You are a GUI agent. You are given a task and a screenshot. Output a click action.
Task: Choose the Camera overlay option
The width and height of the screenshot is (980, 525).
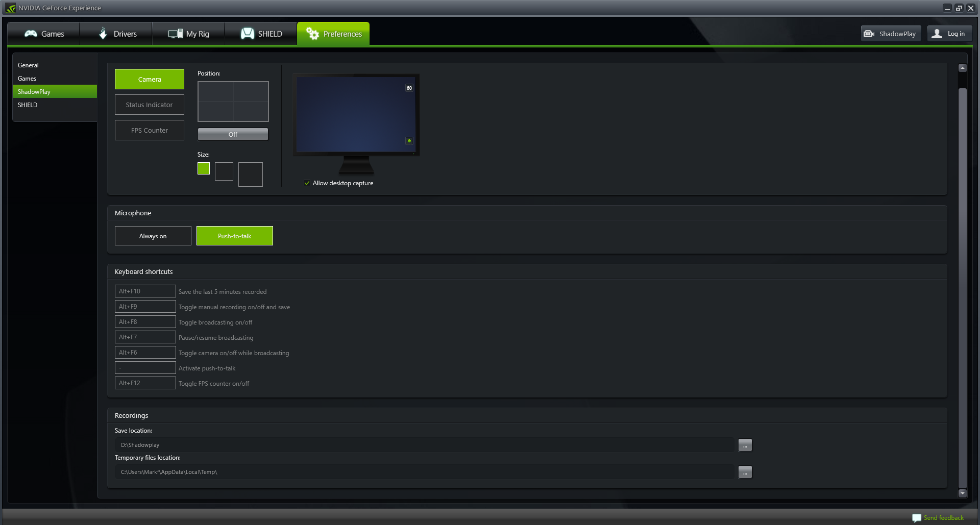coord(150,79)
